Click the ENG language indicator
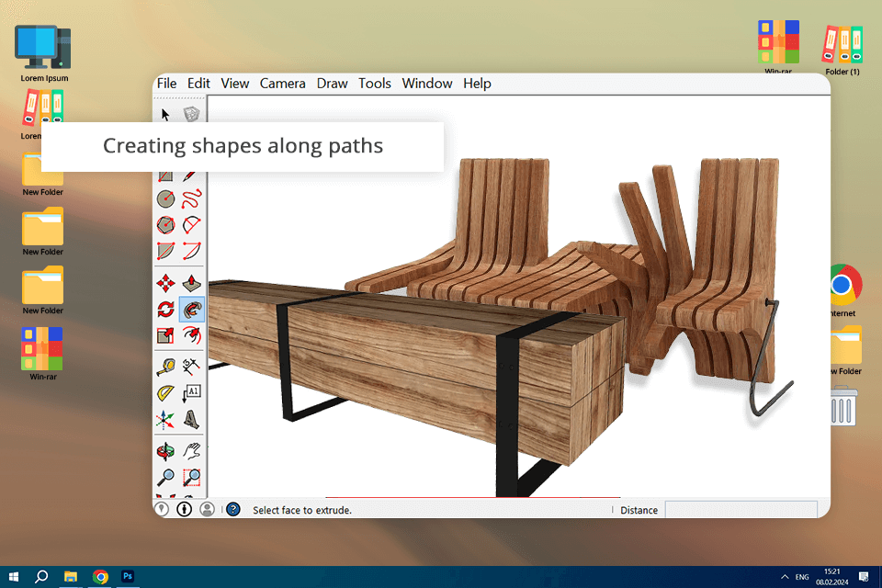The image size is (882, 588). pyautogui.click(x=802, y=577)
